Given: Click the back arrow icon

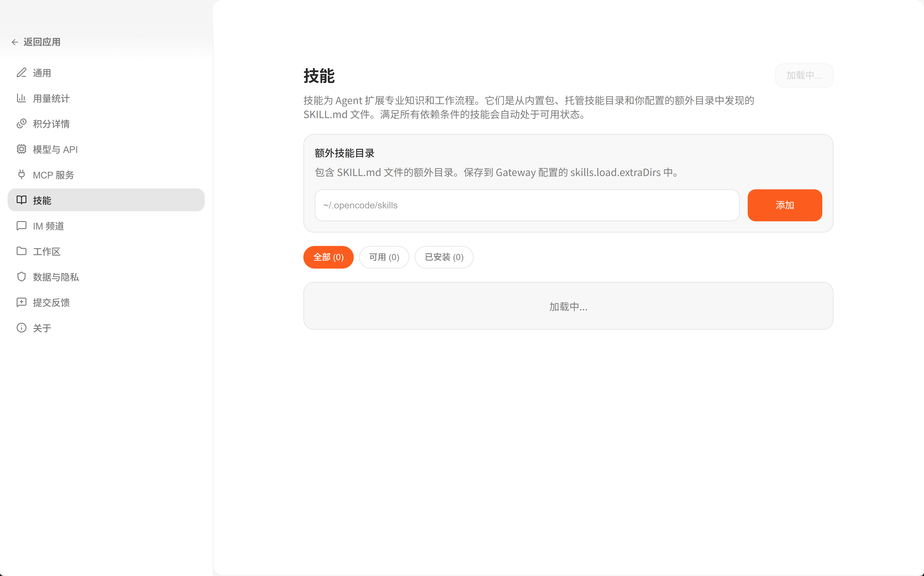Looking at the screenshot, I should click(x=15, y=42).
